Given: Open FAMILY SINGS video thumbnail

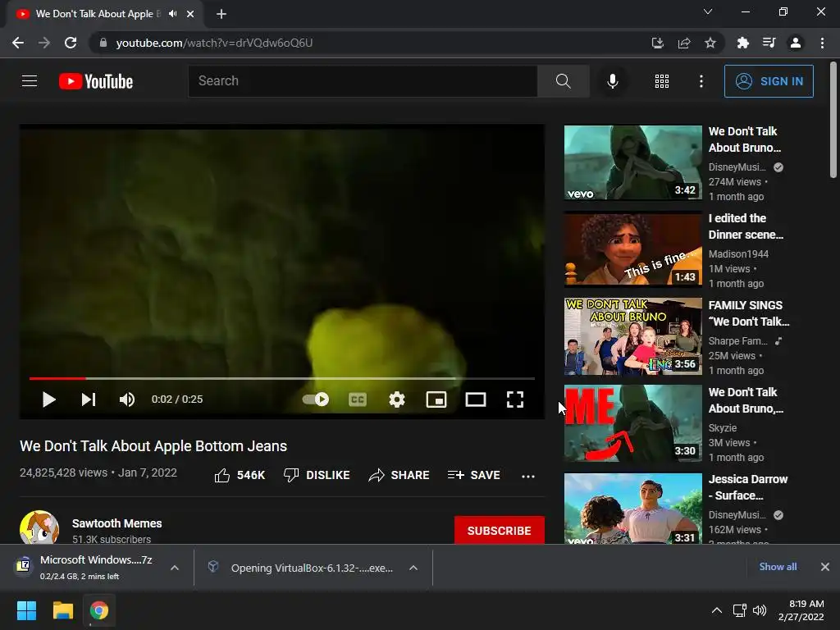Looking at the screenshot, I should coord(632,336).
